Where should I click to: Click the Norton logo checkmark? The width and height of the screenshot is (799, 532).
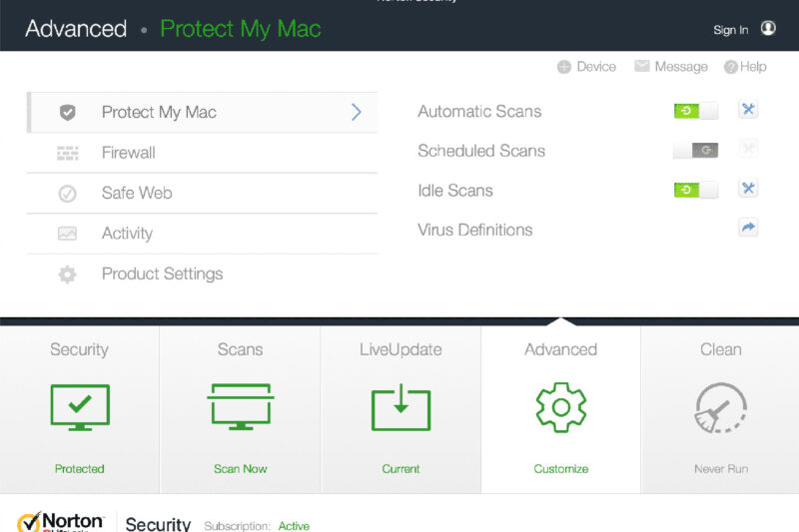(x=29, y=522)
